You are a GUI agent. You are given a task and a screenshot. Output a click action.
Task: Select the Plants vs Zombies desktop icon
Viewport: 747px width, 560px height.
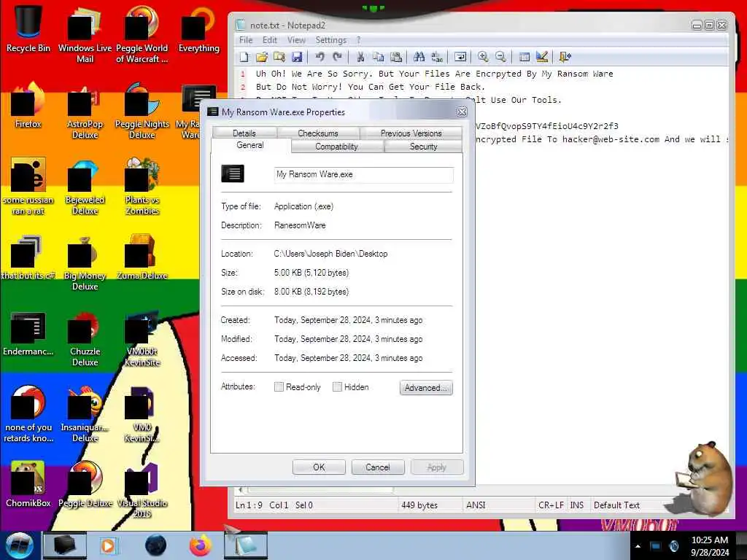142,186
